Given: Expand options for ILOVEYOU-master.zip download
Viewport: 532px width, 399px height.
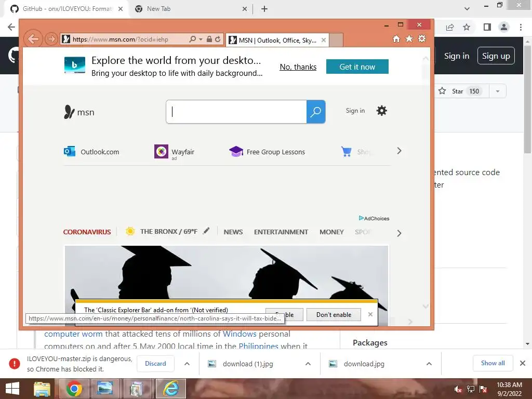Looking at the screenshot, I should (187, 364).
